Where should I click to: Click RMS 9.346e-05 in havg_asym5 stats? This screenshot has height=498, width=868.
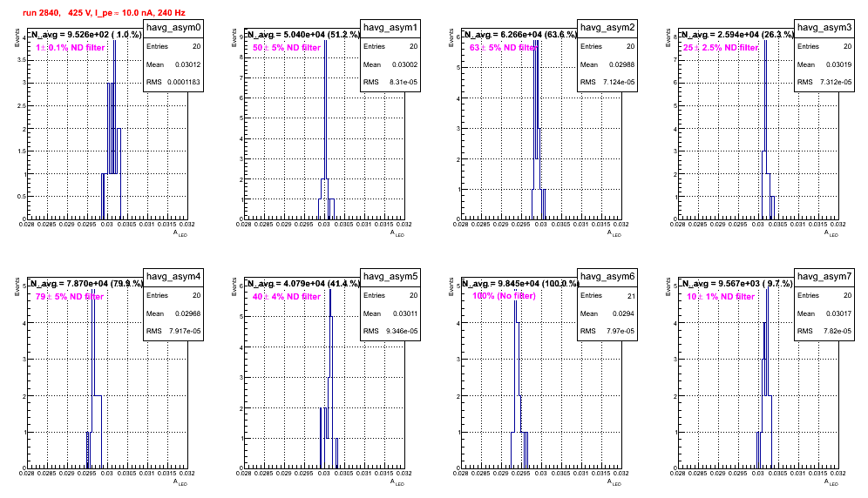pyautogui.click(x=390, y=331)
